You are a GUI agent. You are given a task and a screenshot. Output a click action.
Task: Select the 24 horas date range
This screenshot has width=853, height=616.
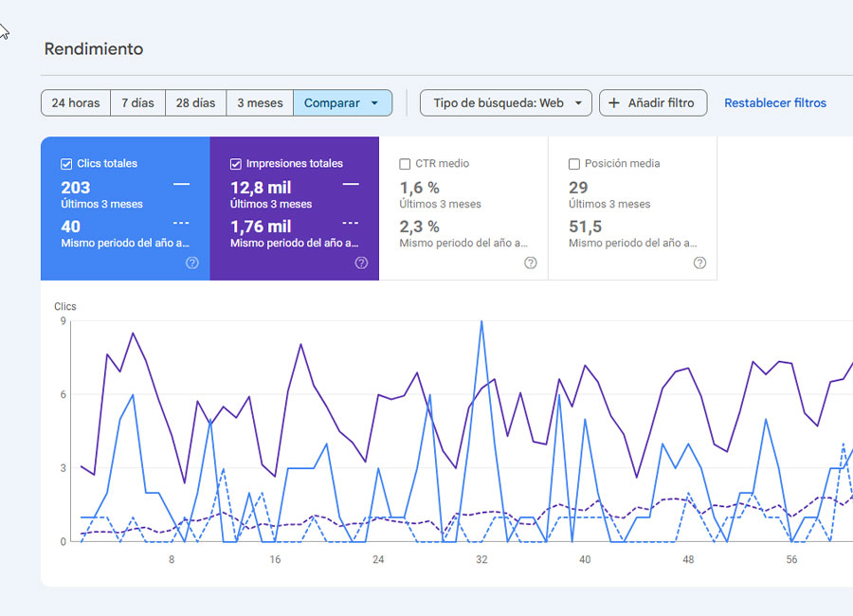pyautogui.click(x=76, y=103)
